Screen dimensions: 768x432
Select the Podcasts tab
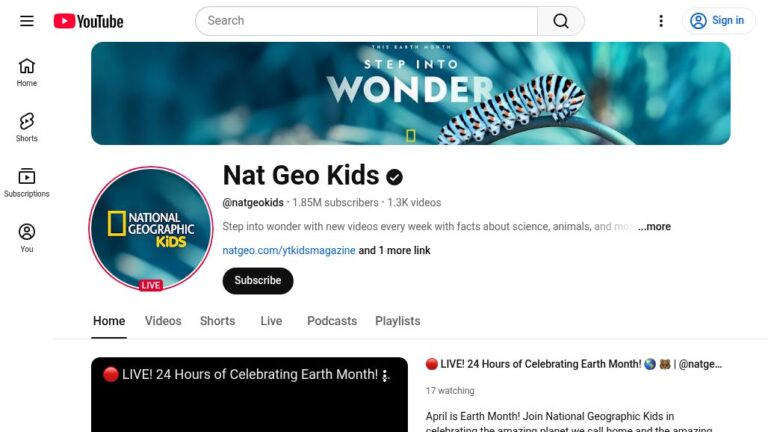point(332,321)
